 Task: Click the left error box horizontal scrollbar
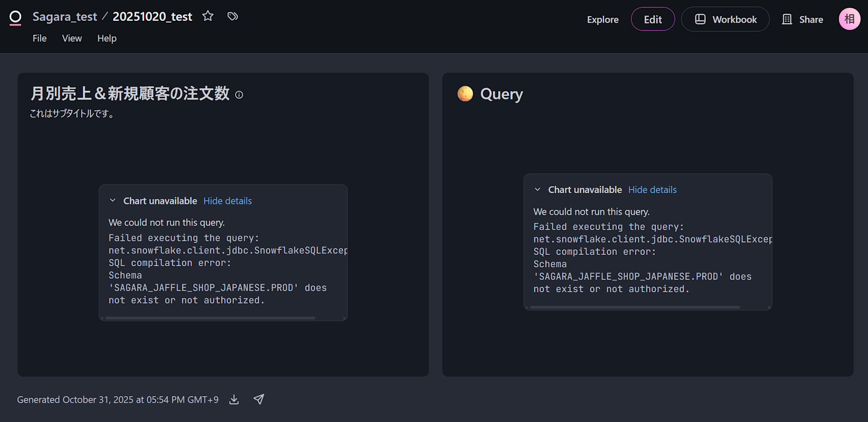(x=210, y=318)
